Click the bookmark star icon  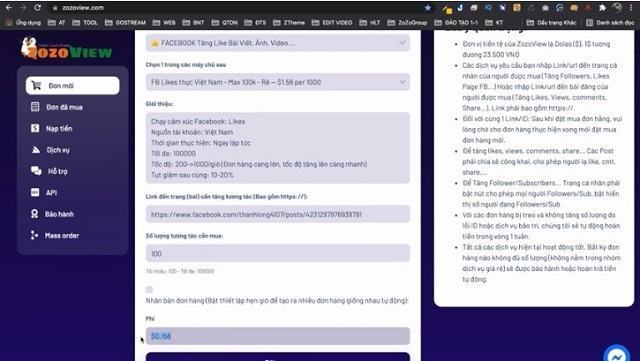(427, 7)
